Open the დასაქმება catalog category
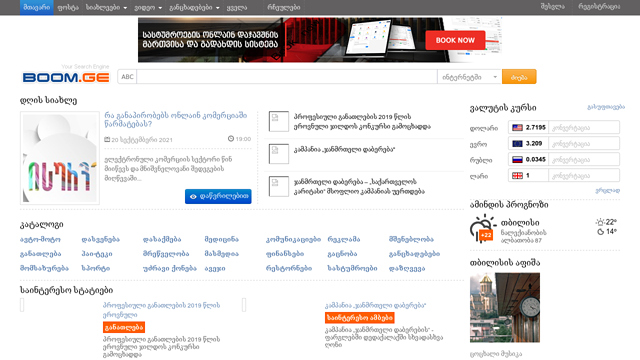This screenshot has width=640, height=360. (x=162, y=240)
